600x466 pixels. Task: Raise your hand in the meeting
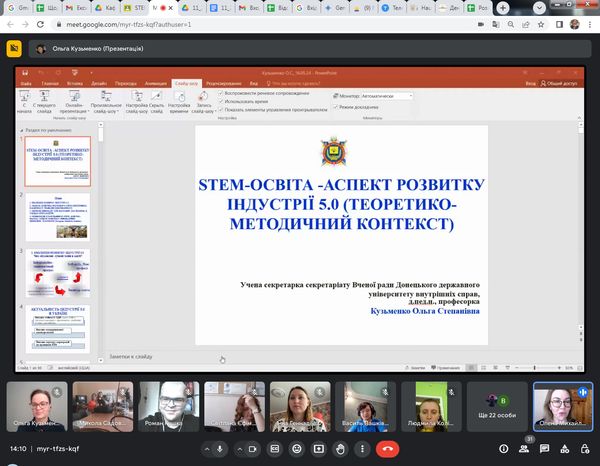[x=341, y=449]
